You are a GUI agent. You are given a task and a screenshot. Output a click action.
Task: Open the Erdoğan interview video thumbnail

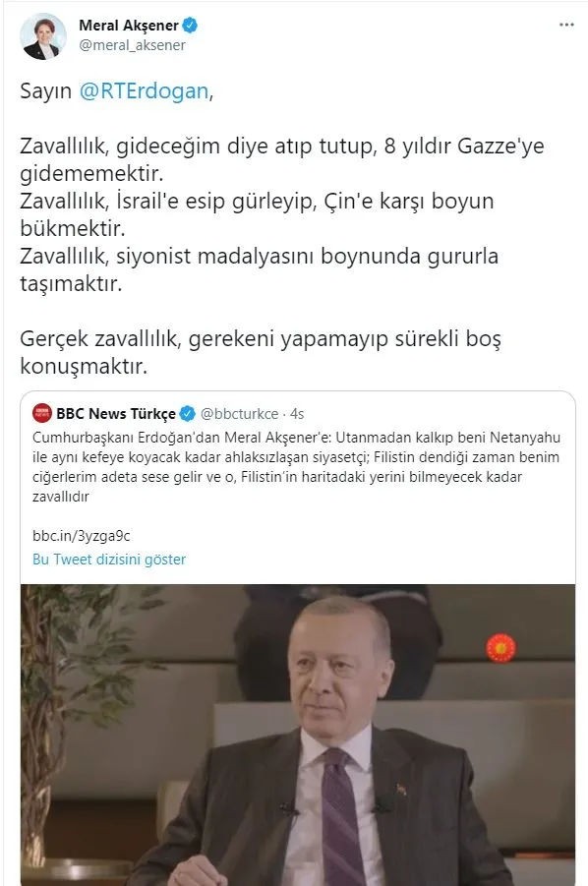298,734
